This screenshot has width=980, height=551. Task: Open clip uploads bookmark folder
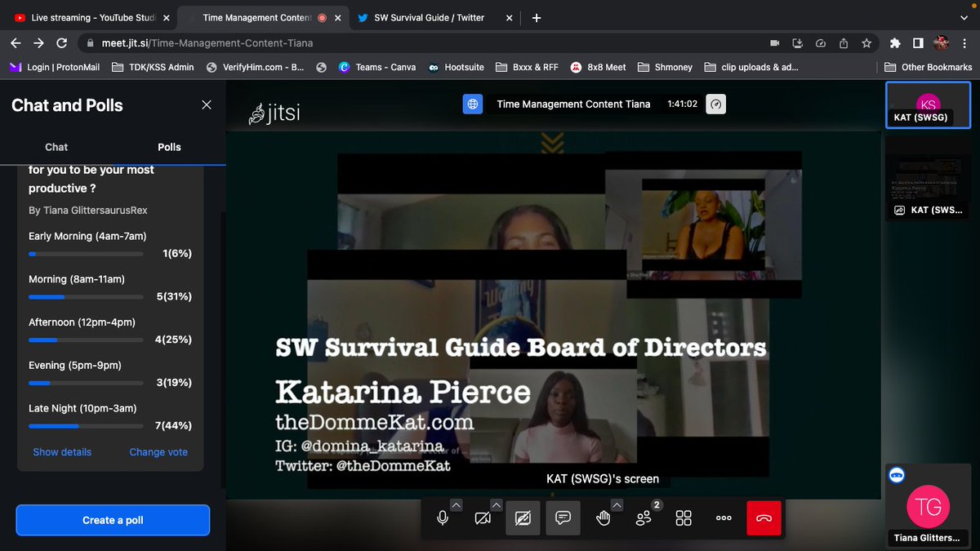click(751, 67)
